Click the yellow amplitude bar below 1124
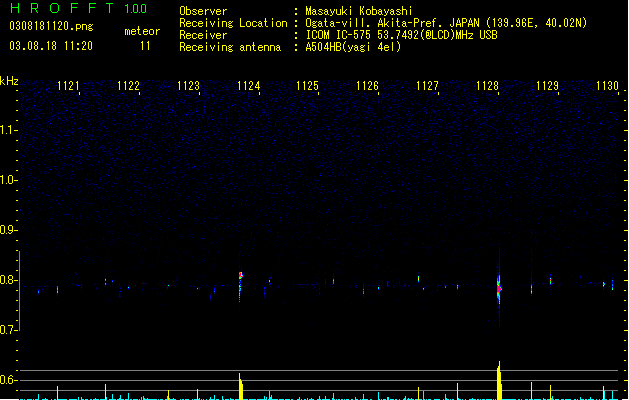The image size is (629, 400). [241, 386]
